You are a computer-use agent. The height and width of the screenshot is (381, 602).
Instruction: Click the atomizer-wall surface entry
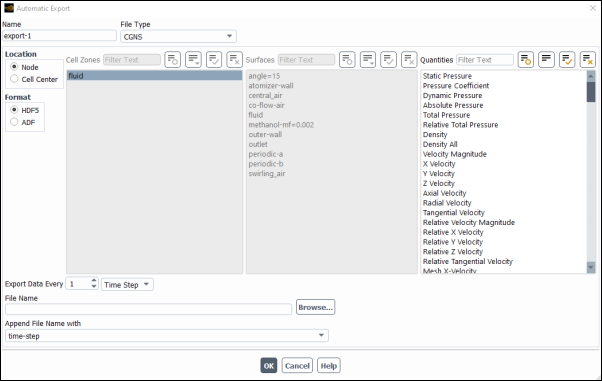[271, 86]
